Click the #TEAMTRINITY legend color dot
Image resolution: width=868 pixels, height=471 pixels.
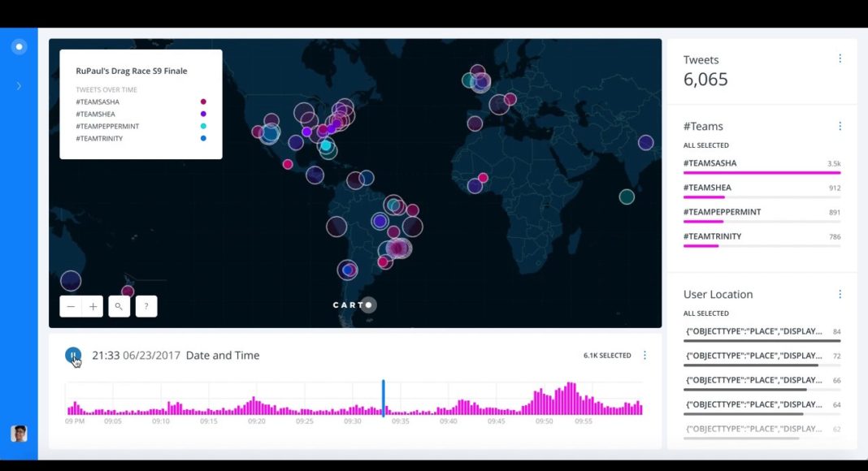203,138
